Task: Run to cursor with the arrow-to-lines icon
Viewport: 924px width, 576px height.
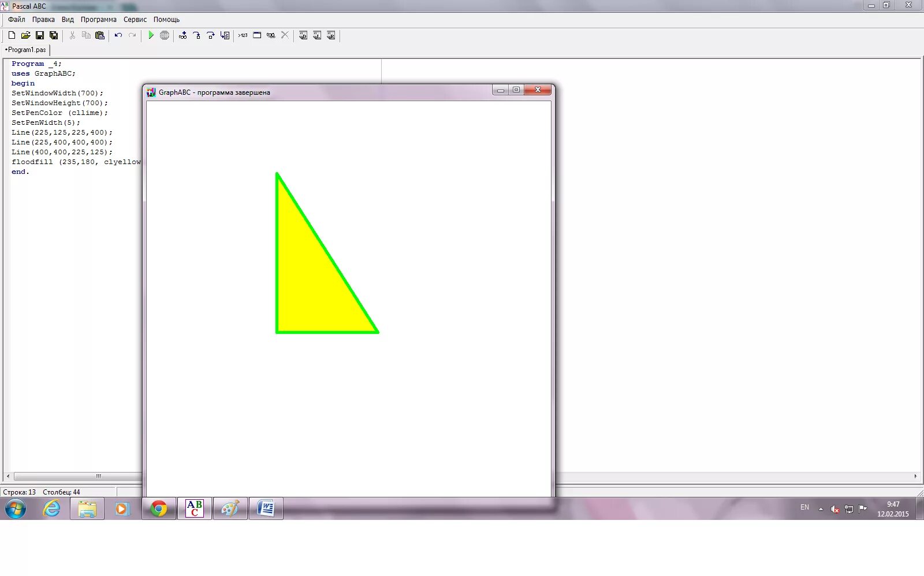Action: (x=225, y=35)
